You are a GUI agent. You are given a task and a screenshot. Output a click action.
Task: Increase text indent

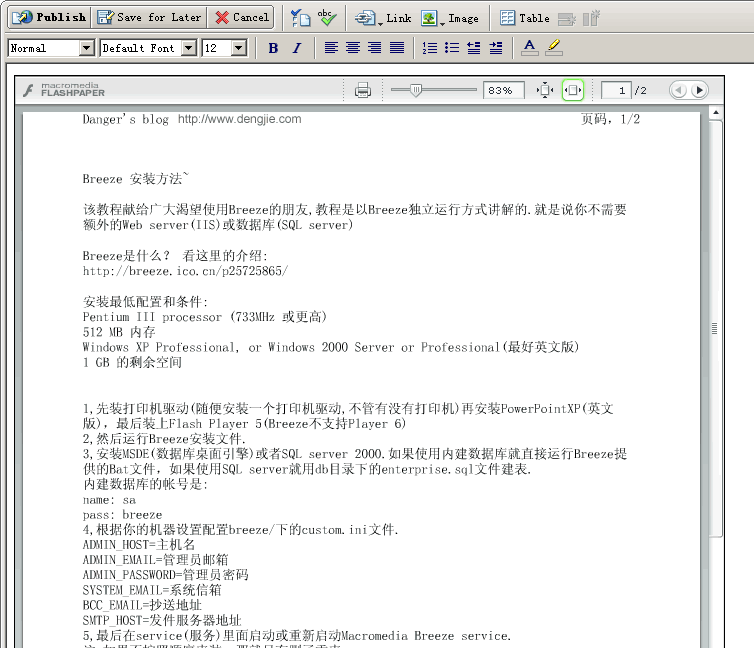click(496, 48)
